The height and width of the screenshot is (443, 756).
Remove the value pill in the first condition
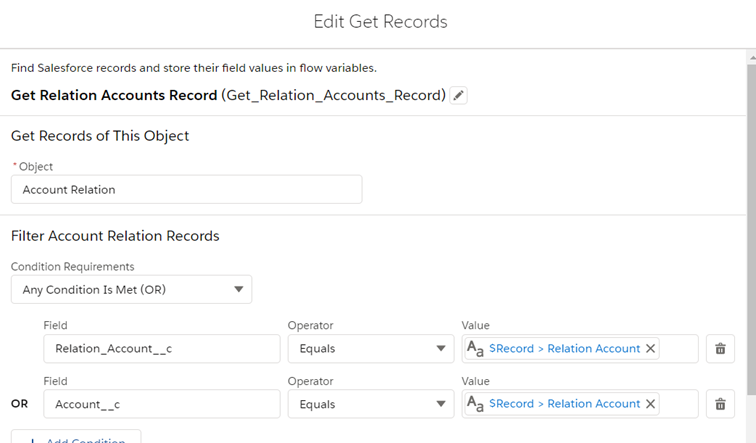650,349
